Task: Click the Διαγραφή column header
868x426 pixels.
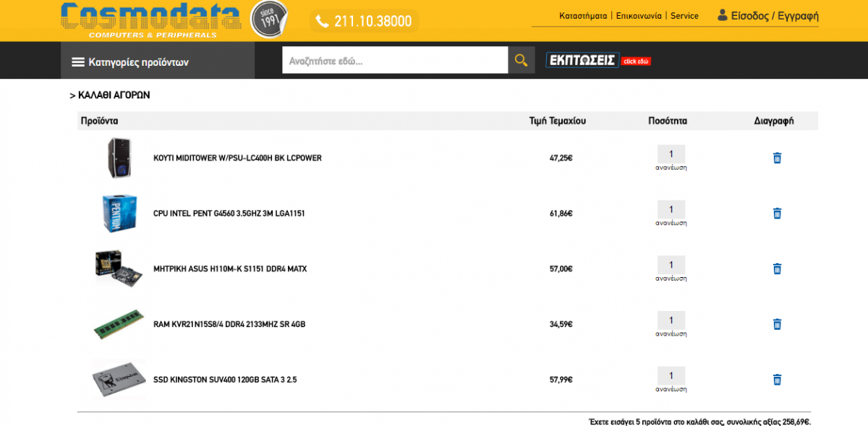Action: tap(774, 121)
